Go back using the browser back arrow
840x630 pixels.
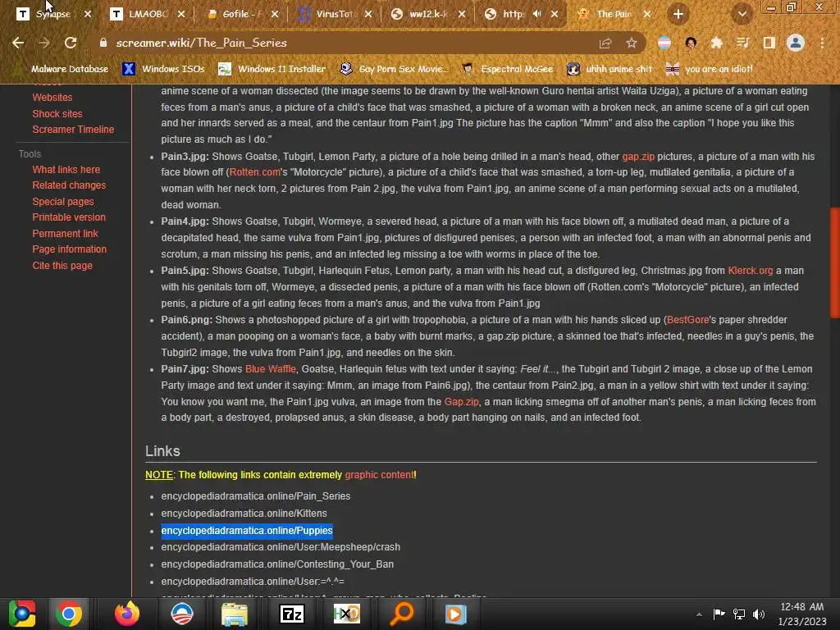coord(18,43)
